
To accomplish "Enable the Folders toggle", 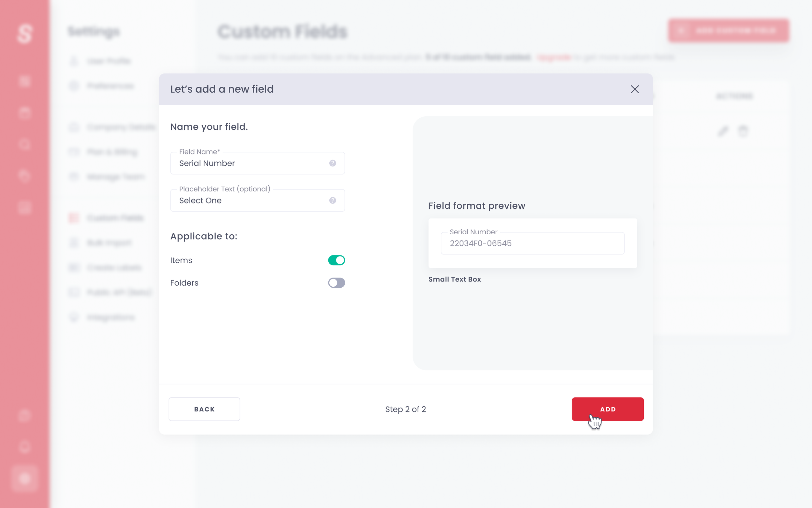I will point(336,283).
